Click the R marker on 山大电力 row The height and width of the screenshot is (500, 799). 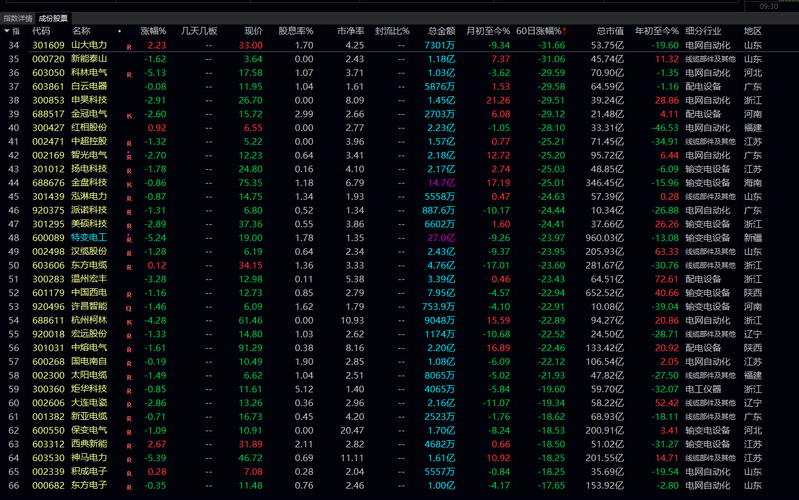[x=129, y=47]
